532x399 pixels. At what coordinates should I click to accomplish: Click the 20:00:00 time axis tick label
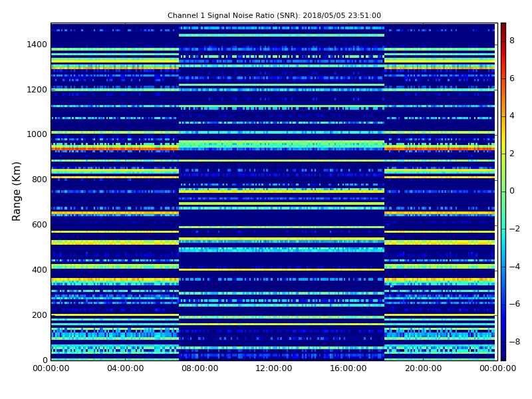[x=423, y=369]
